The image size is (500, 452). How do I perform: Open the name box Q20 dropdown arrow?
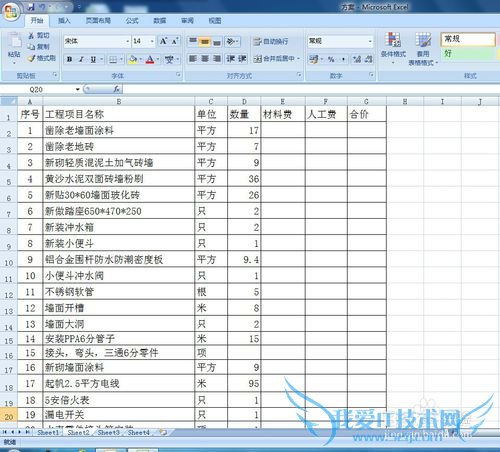coord(77,89)
